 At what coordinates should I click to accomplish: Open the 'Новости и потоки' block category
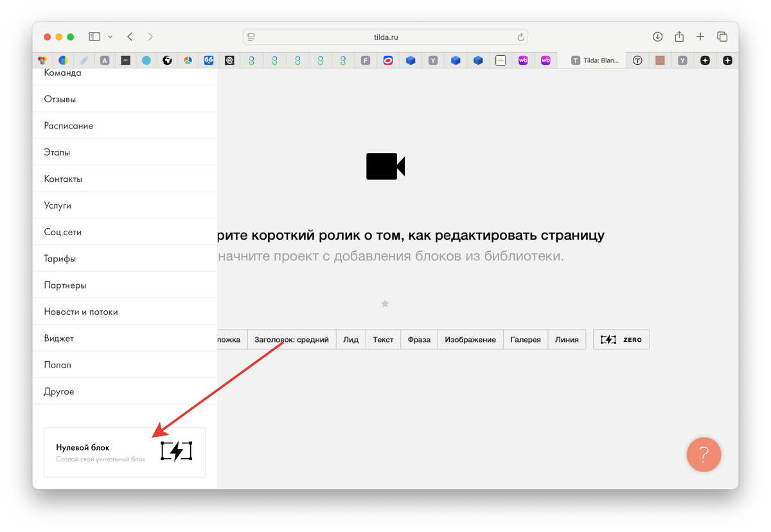[x=125, y=312]
